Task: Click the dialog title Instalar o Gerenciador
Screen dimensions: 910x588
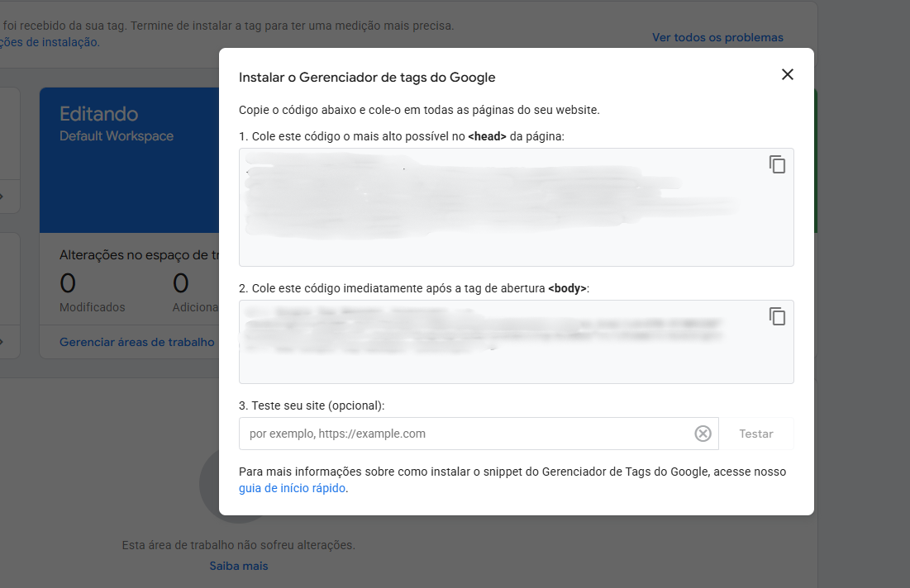Action: point(367,78)
